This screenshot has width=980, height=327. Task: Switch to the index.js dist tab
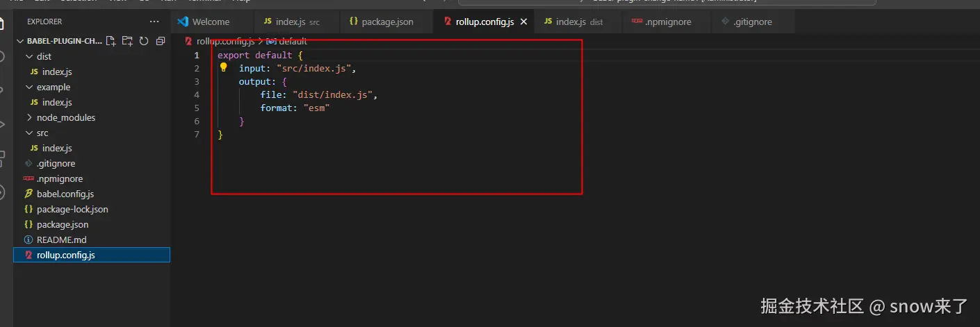pos(578,22)
